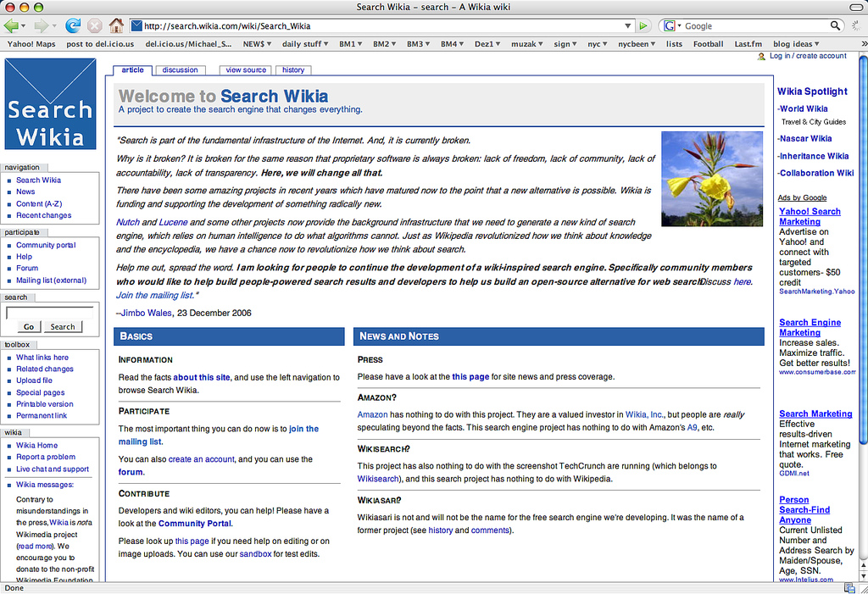Screen dimensions: 868x594
Task: Open the Forward history dropdown arrow
Action: click(54, 26)
